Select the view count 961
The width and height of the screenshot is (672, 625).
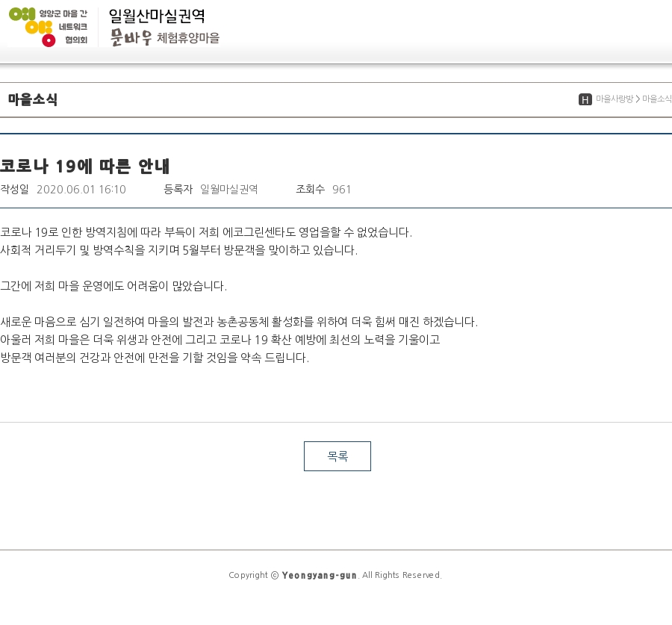[x=341, y=190]
